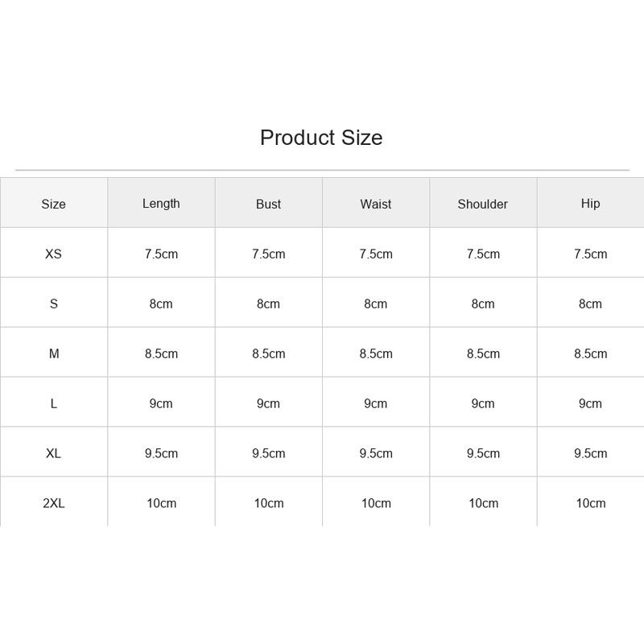Click the Product Size heading
This screenshot has width=644, height=644.
coord(321,138)
